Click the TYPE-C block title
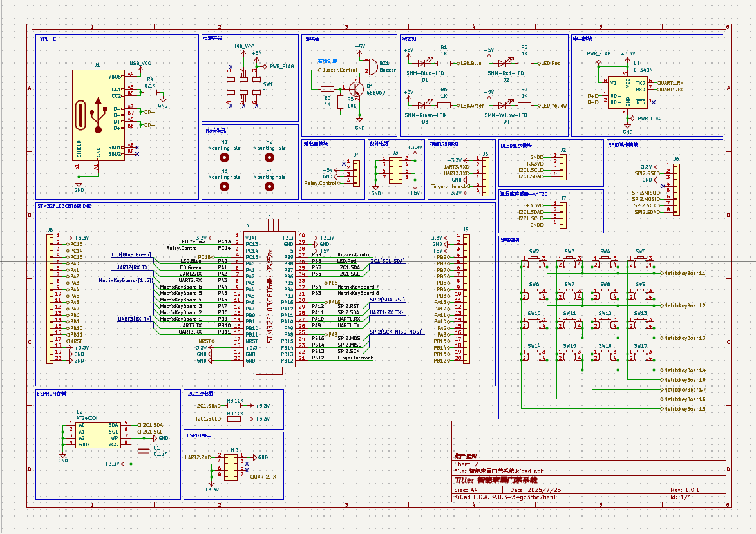Image resolution: width=756 pixels, height=534 pixels. point(47,39)
